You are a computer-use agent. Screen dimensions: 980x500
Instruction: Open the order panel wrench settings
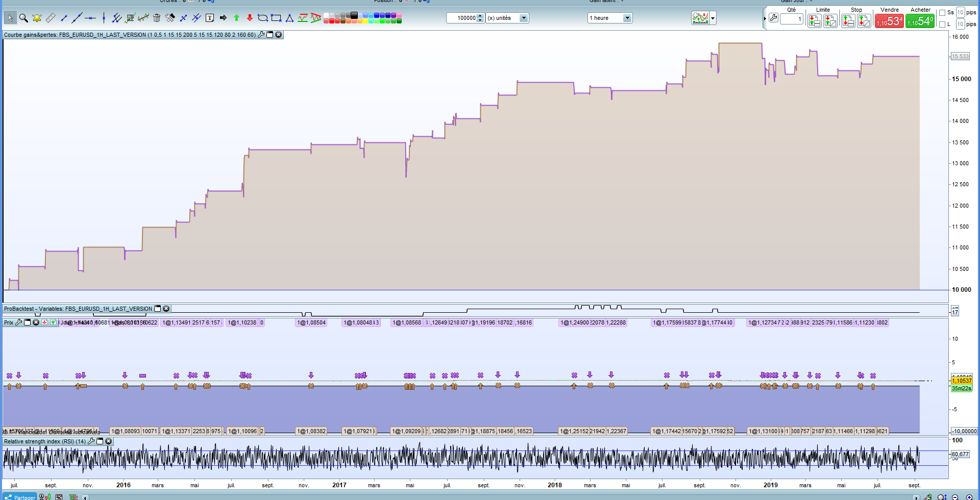pyautogui.click(x=773, y=18)
